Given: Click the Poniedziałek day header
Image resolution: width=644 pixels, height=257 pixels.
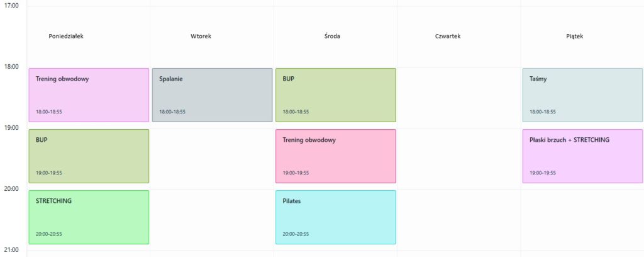Looking at the screenshot, I should coord(66,37).
